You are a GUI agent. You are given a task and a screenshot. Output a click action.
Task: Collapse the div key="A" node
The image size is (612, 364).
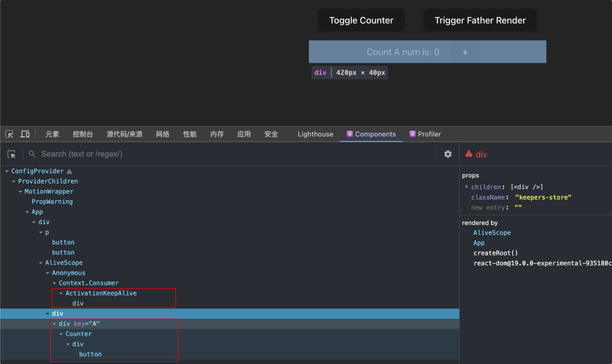54,323
